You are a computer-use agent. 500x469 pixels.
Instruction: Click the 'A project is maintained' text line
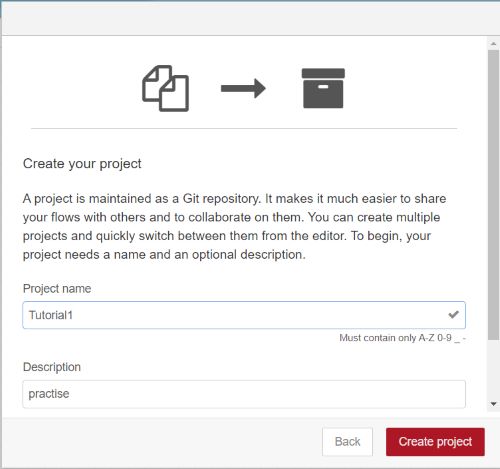click(234, 199)
